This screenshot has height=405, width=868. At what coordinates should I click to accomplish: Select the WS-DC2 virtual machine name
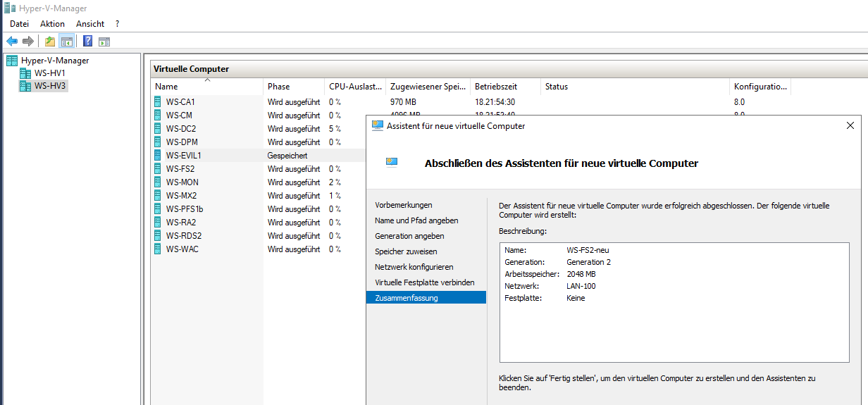tap(181, 128)
